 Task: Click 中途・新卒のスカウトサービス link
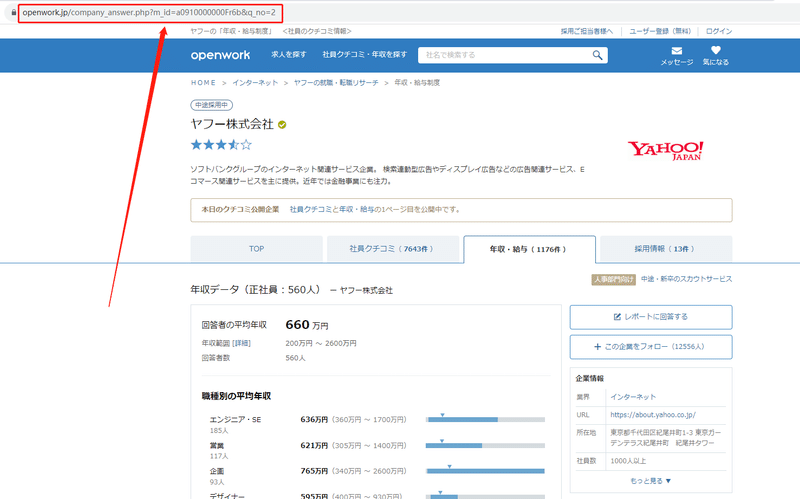[x=686, y=279]
